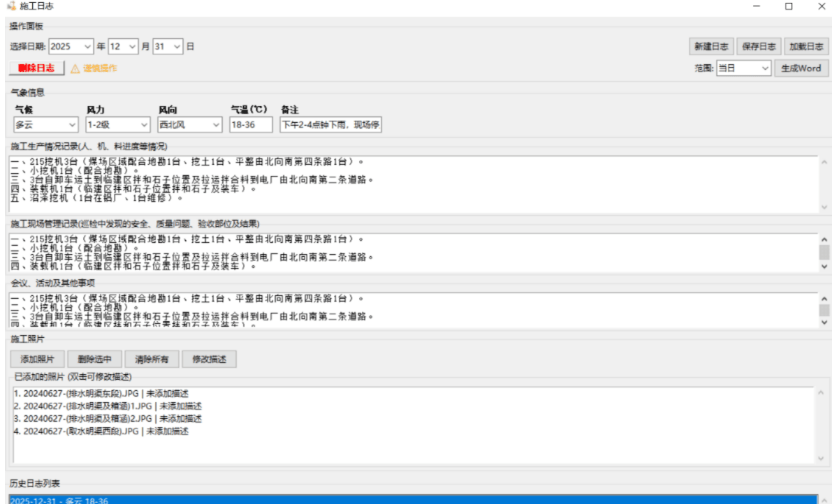Click the 加载日志 button
This screenshot has width=832, height=504.
click(x=806, y=47)
